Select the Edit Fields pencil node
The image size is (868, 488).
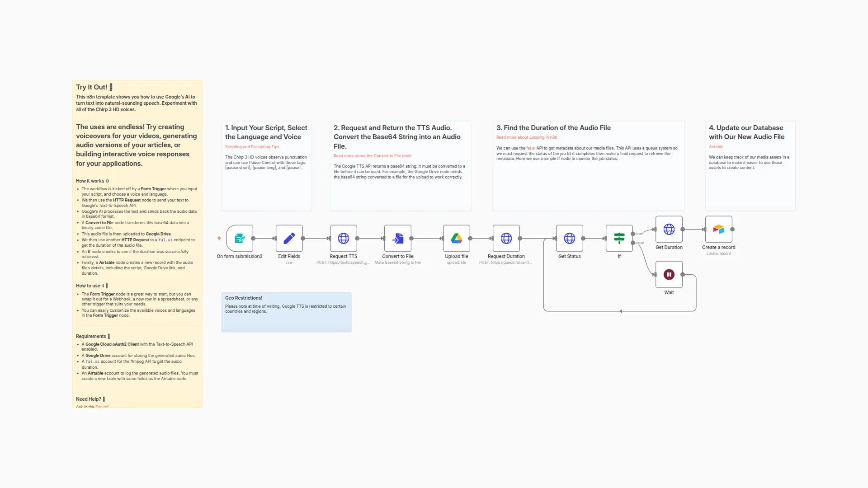[x=289, y=238]
